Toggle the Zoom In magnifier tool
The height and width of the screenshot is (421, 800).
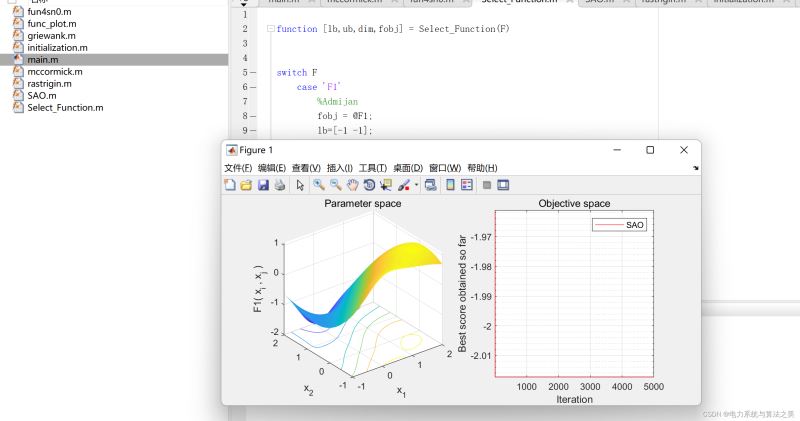(x=319, y=185)
